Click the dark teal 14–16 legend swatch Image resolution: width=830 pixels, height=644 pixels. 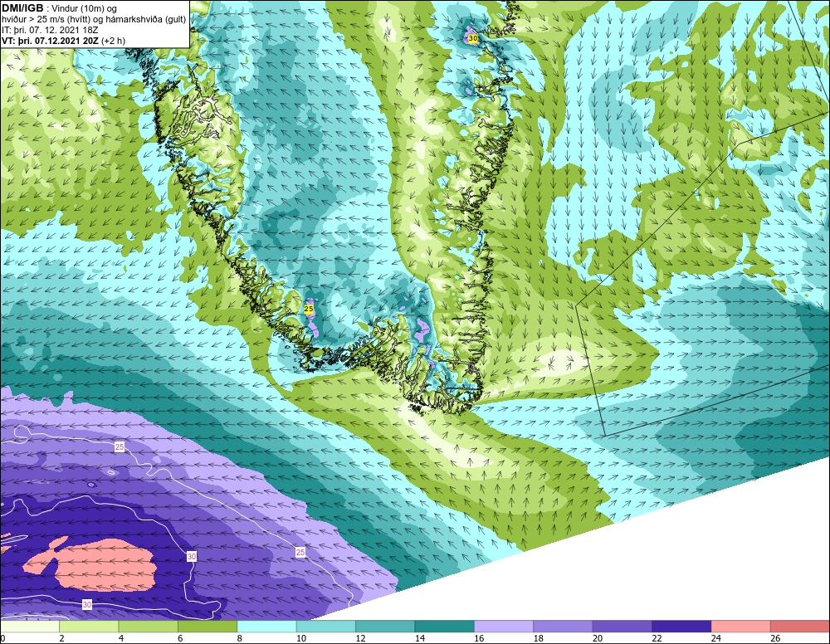pyautogui.click(x=445, y=627)
